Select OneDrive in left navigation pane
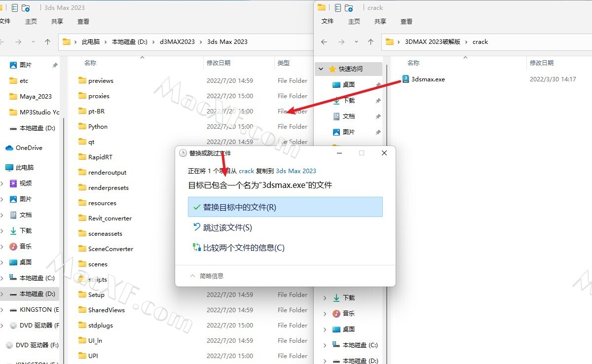This screenshot has height=364, width=592. point(24,147)
